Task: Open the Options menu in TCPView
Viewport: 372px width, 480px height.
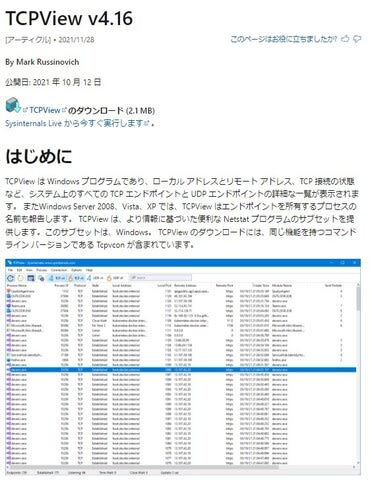Action: pyautogui.click(x=77, y=270)
